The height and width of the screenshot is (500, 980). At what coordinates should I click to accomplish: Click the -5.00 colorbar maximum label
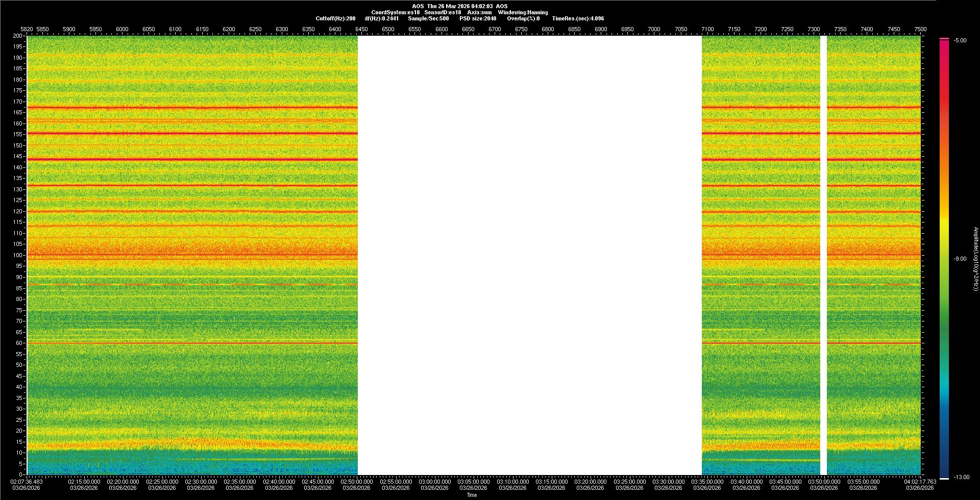pos(960,41)
